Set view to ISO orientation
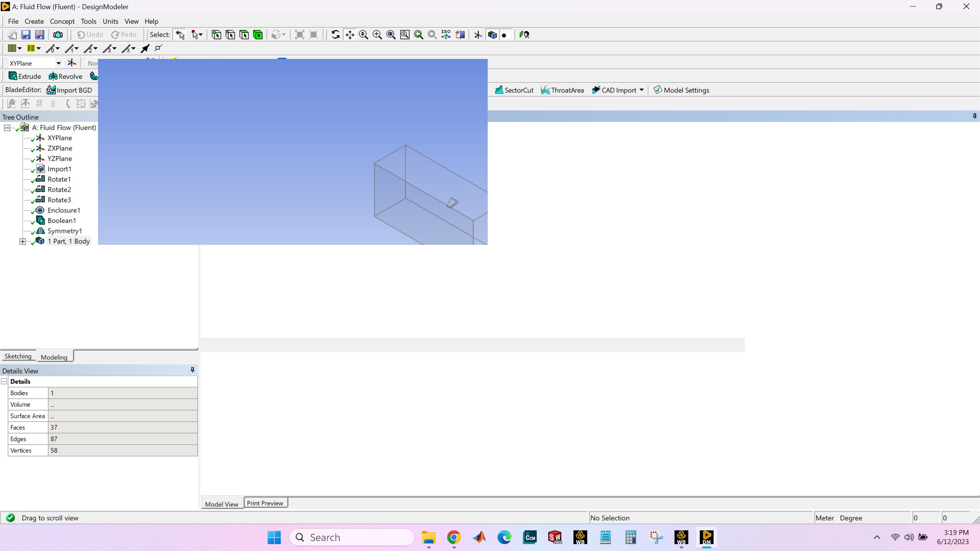Image resolution: width=980 pixels, height=551 pixels. (x=446, y=35)
